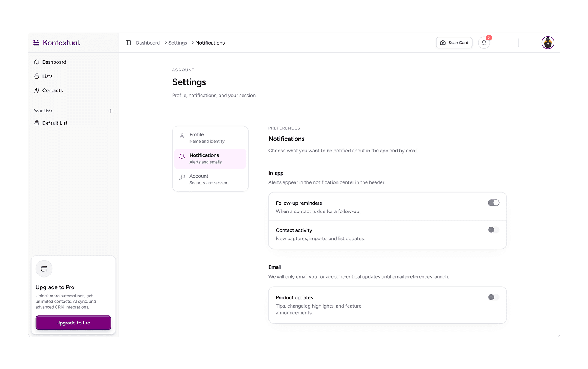Click the Dashboard home icon in sidebar
The height and width of the screenshot is (369, 588).
(x=36, y=62)
